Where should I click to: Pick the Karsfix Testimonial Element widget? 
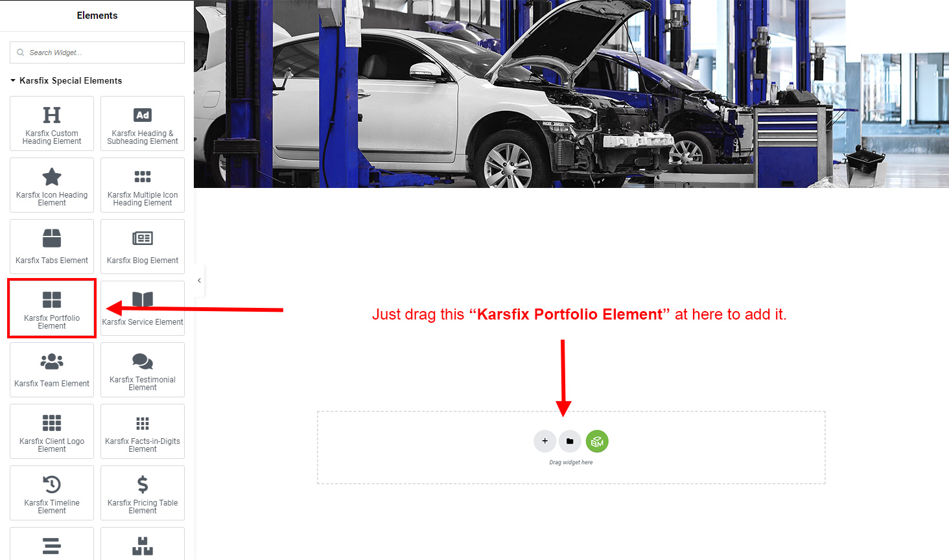(x=143, y=369)
